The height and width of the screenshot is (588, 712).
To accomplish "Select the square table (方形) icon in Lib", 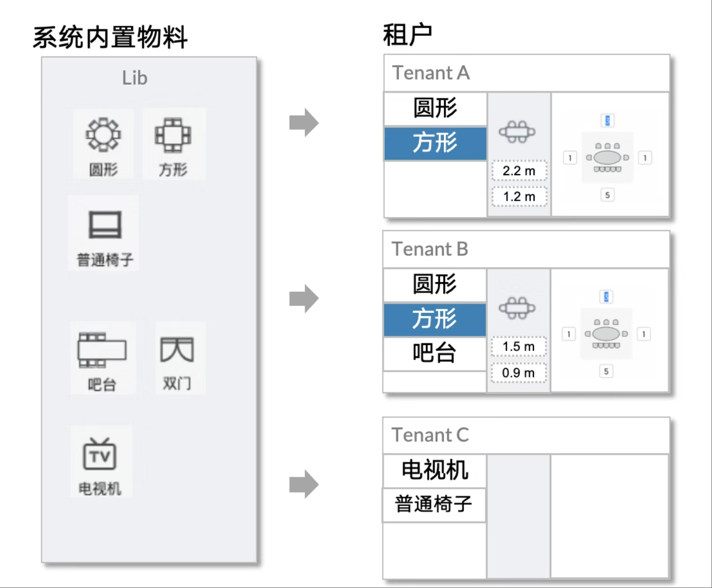I will (174, 136).
